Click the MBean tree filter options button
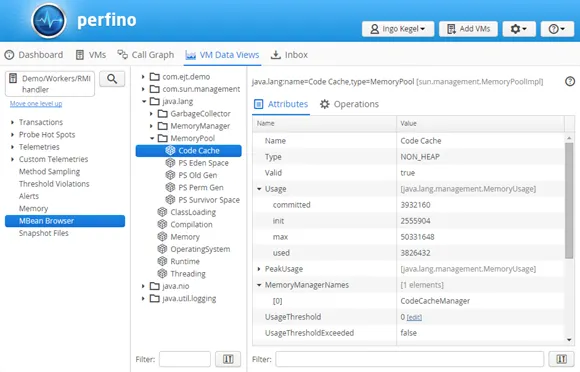Viewport: 580px width, 372px height. point(228,359)
